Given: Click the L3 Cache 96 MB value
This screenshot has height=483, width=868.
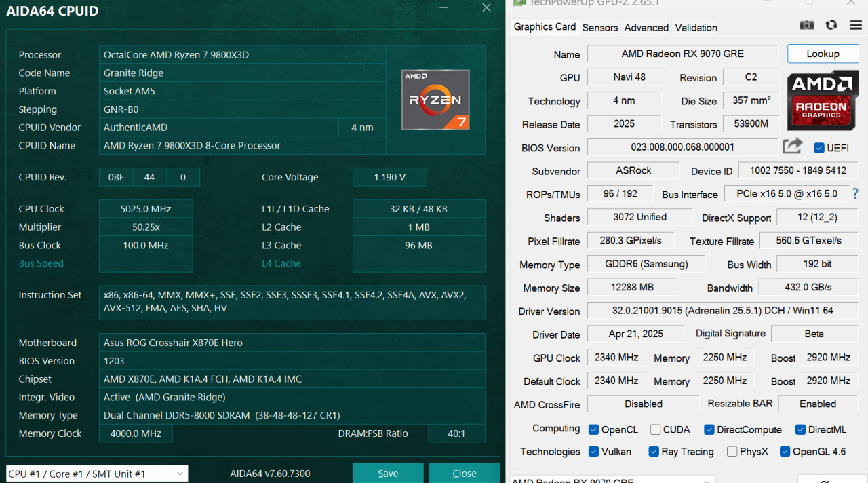Looking at the screenshot, I should (418, 246).
